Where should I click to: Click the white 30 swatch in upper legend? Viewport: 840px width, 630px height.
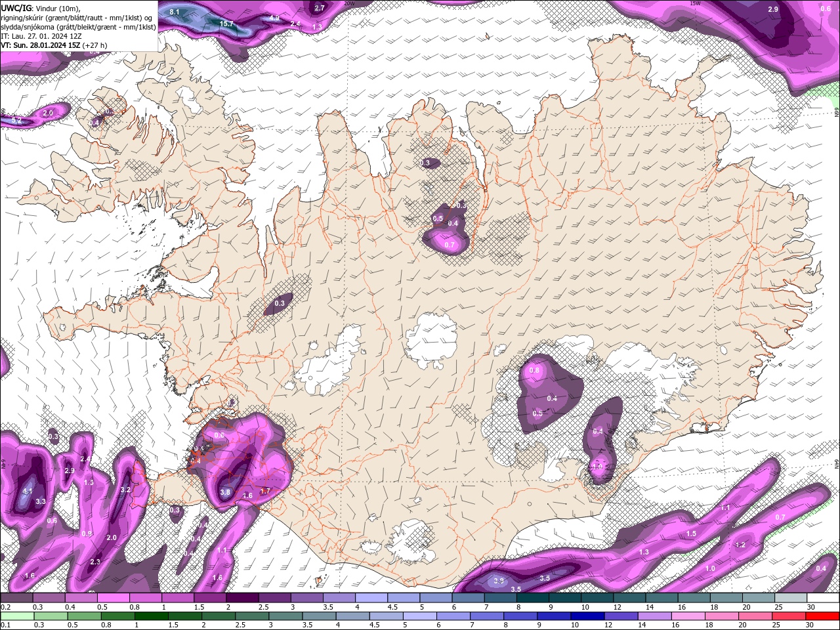click(824, 598)
